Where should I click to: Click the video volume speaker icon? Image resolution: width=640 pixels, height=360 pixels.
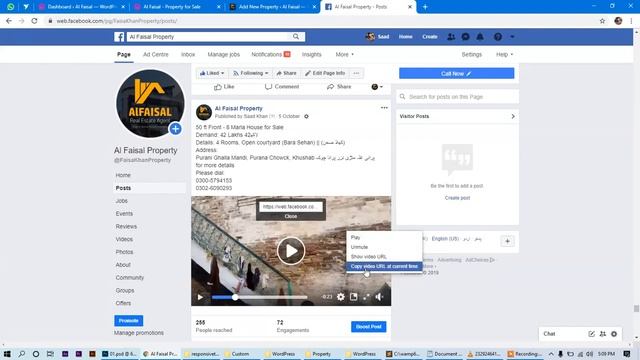379,297
